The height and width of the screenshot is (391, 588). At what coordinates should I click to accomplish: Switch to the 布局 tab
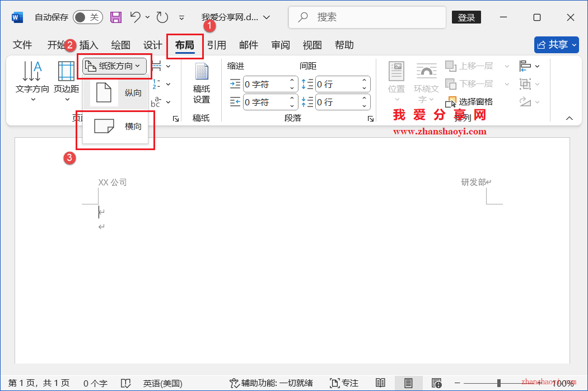tap(185, 45)
